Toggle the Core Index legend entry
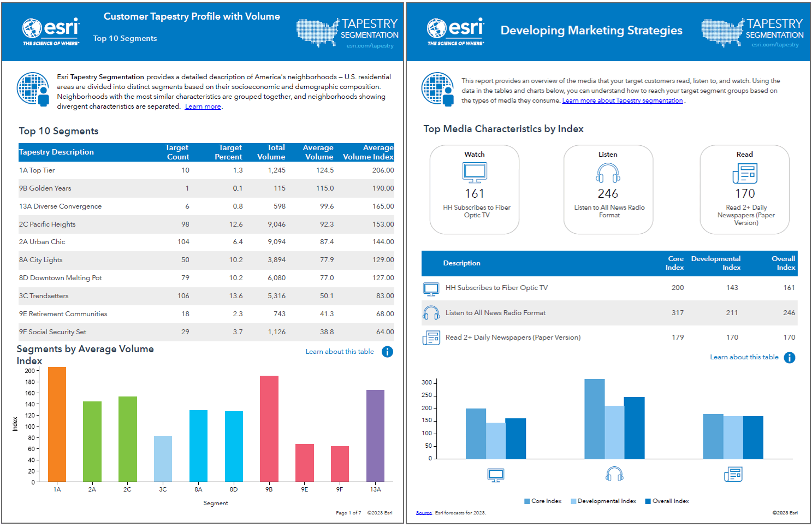Viewport: 812px width, 527px height. point(543,501)
